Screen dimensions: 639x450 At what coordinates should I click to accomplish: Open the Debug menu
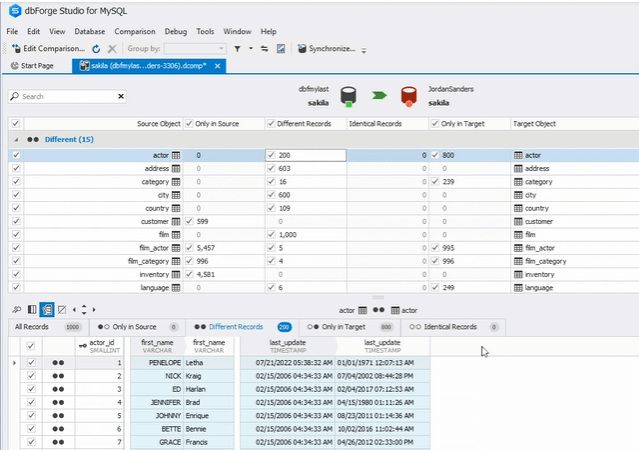point(176,31)
